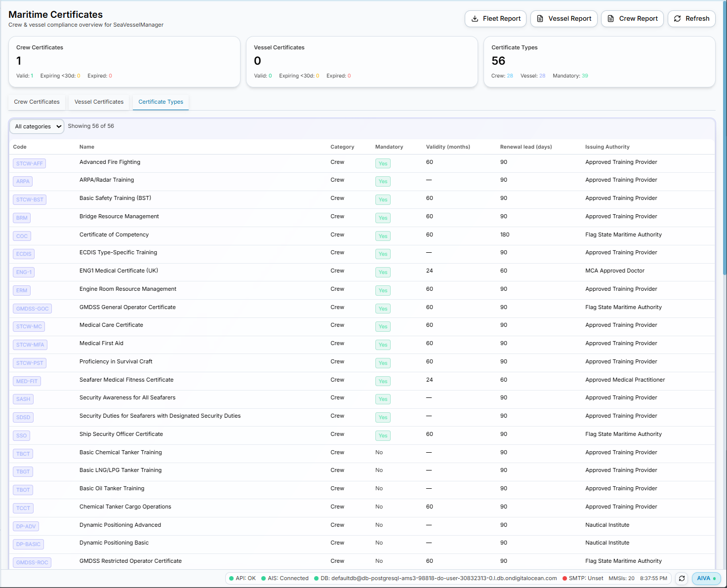The width and height of the screenshot is (727, 588).
Task: Click the ENG-1 code badge
Action: point(24,272)
